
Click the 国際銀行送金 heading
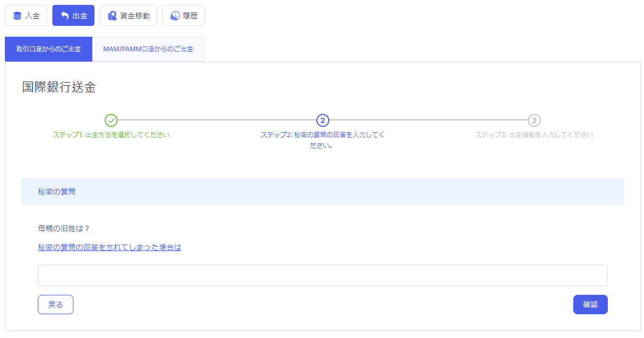59,87
